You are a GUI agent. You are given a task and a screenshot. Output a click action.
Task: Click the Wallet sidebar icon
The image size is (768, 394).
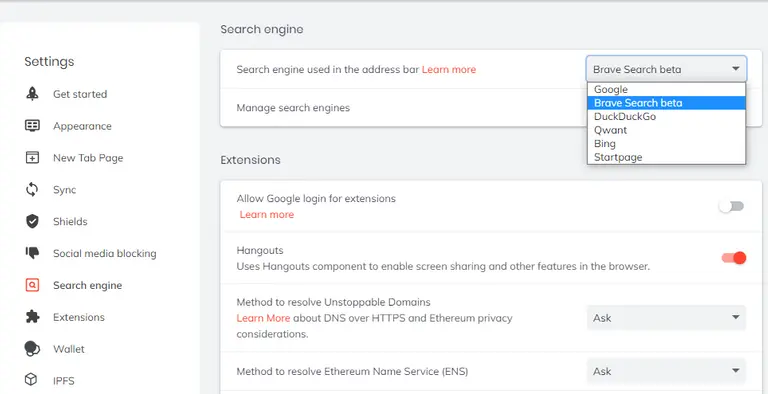[x=32, y=349]
